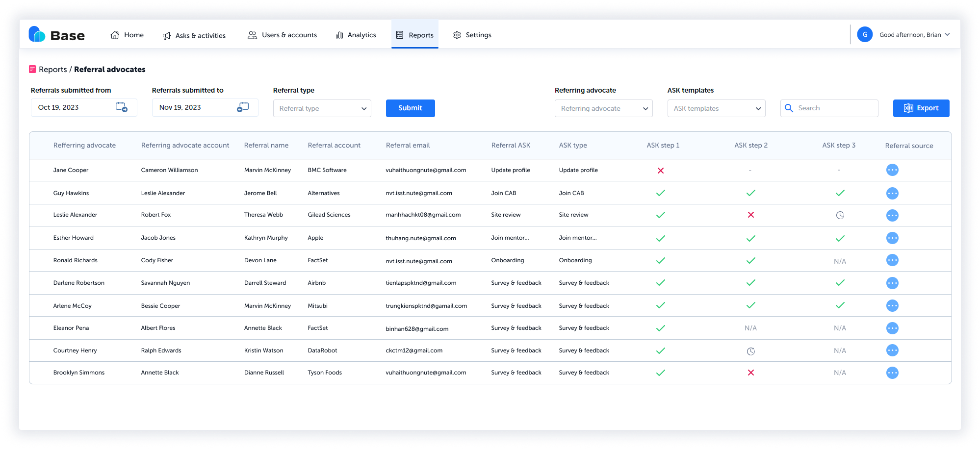
Task: Click the Nov 19, 2023 date field
Action: point(205,107)
